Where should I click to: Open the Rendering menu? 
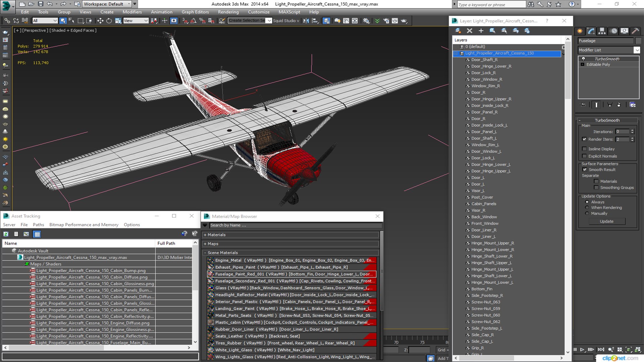point(228,12)
